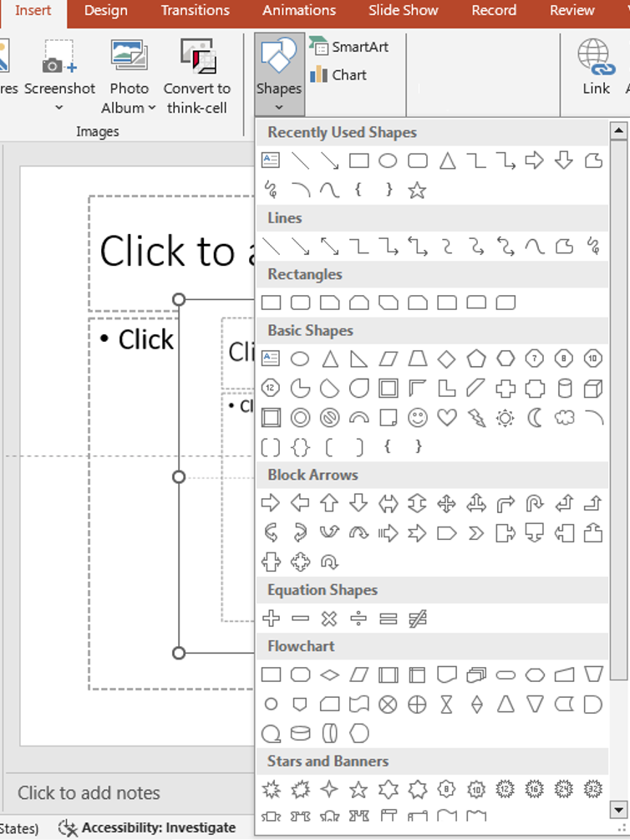Choose the Flowchart Summing Junction shape
Image resolution: width=630 pixels, height=840 pixels.
[x=388, y=705]
